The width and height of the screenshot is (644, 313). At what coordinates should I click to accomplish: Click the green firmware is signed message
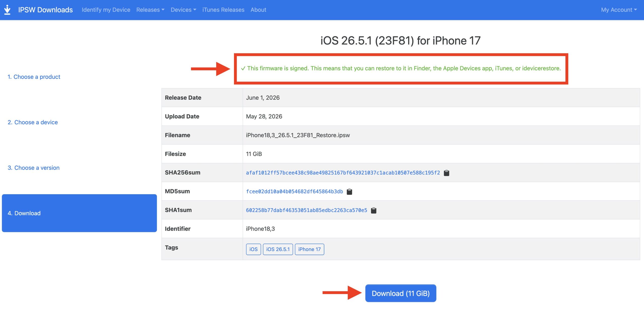(401, 68)
